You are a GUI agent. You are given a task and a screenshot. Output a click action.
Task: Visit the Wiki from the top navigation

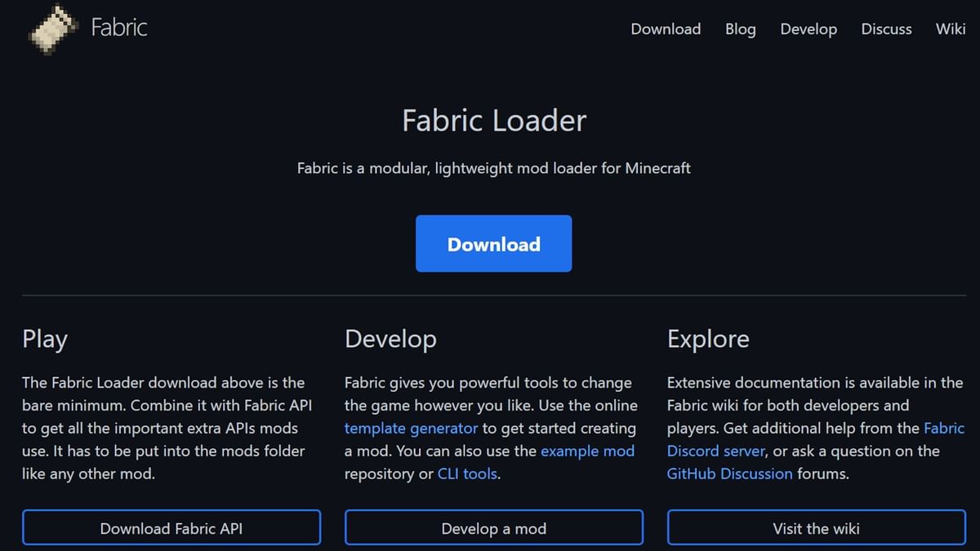950,29
